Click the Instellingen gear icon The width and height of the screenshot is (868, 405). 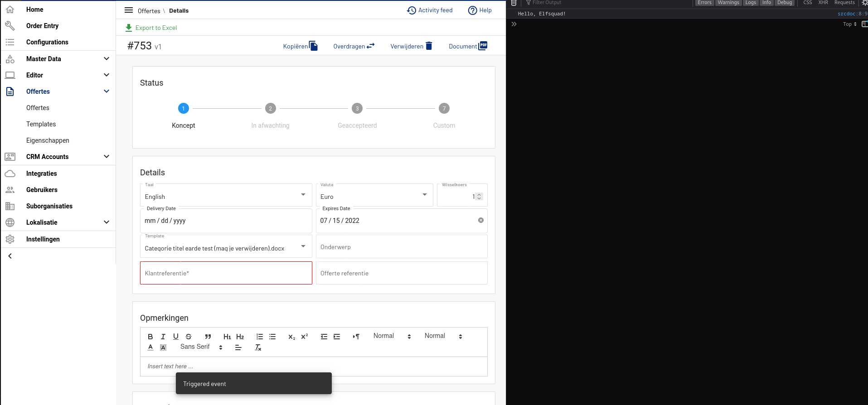point(10,239)
